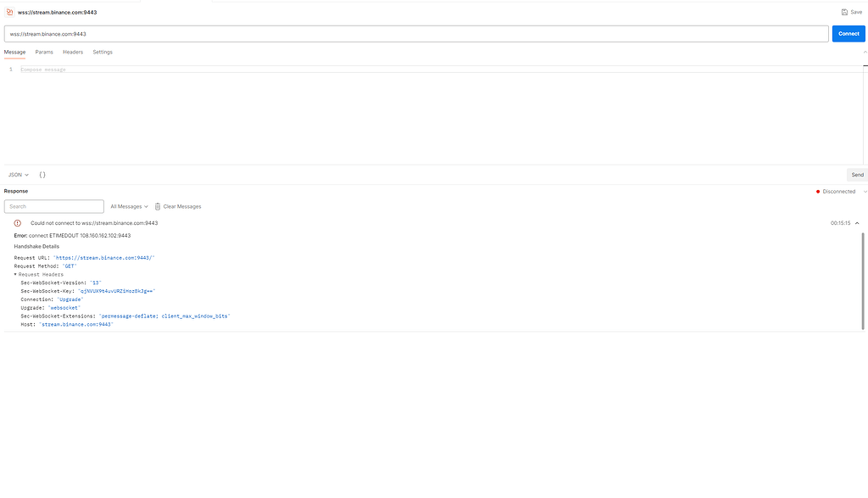Click the response details vertical scrollbar
The width and height of the screenshot is (868, 498).
pos(862,281)
